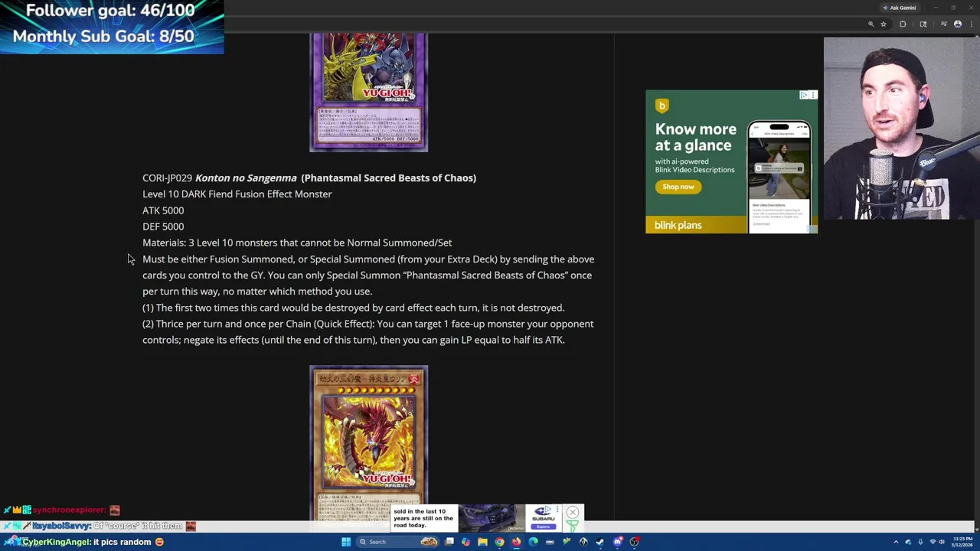Viewport: 980px width, 551px height.
Task: Click the text 'ATK 5000'
Action: click(x=163, y=210)
